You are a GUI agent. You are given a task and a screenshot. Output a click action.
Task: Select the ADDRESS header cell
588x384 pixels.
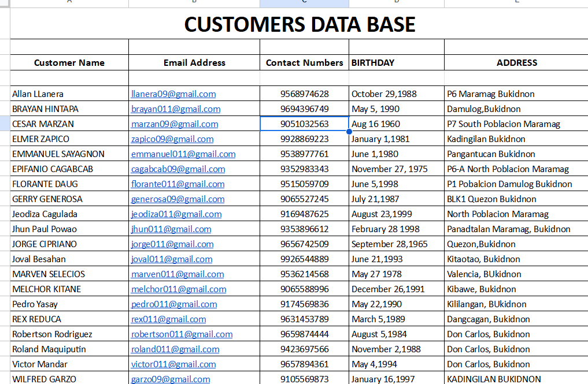tap(516, 62)
